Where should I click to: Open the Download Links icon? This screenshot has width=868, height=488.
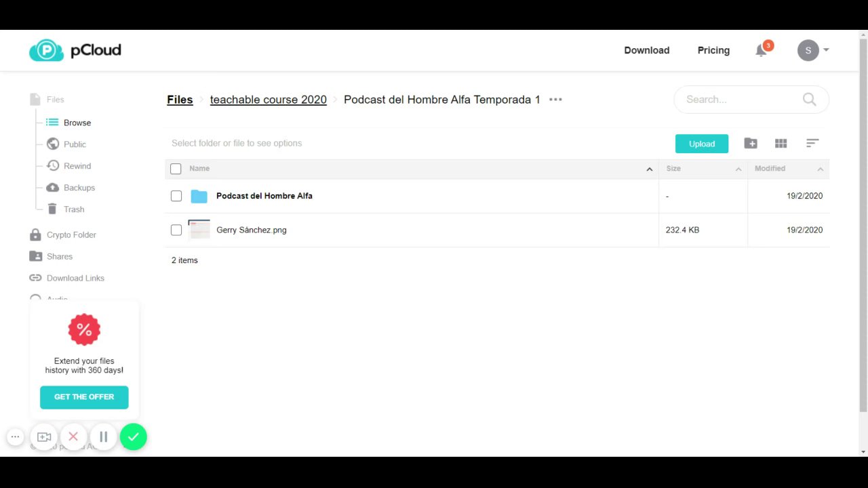(35, 278)
